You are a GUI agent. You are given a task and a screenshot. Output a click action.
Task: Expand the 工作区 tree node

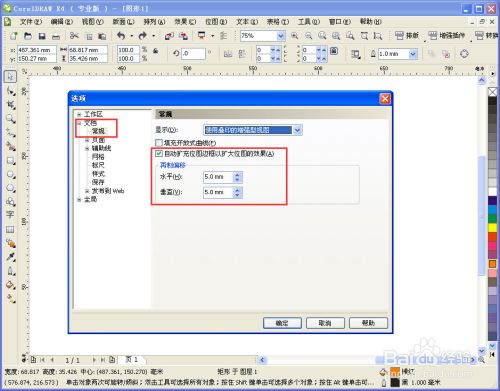click(x=79, y=114)
